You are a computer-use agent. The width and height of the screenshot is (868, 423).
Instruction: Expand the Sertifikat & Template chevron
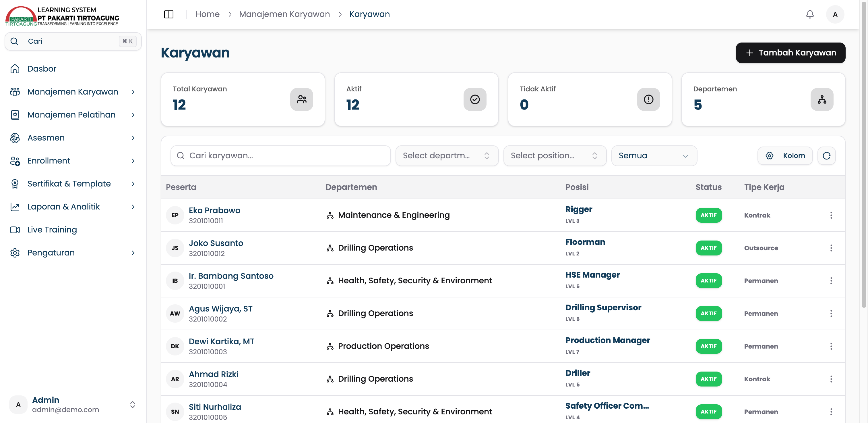133,184
